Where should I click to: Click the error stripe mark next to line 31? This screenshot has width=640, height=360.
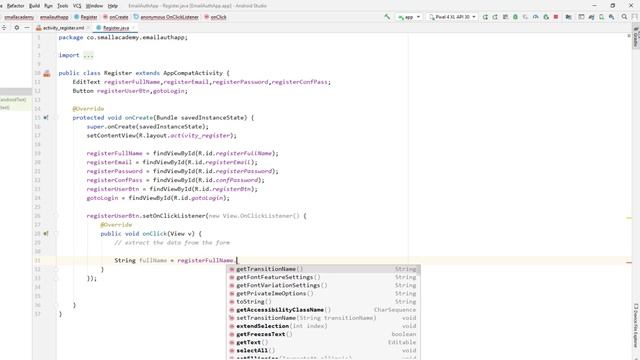(629, 262)
